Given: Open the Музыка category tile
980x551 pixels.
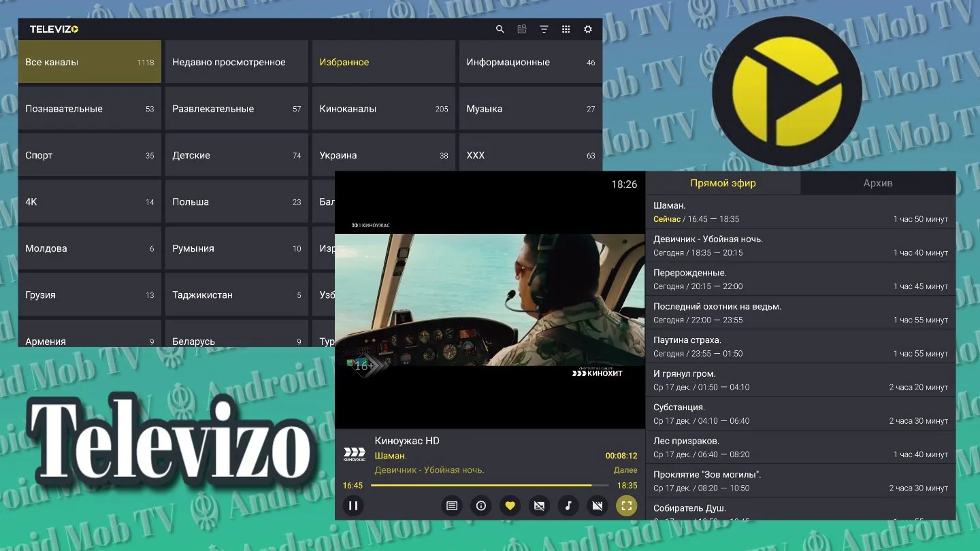Looking at the screenshot, I should coord(531,108).
